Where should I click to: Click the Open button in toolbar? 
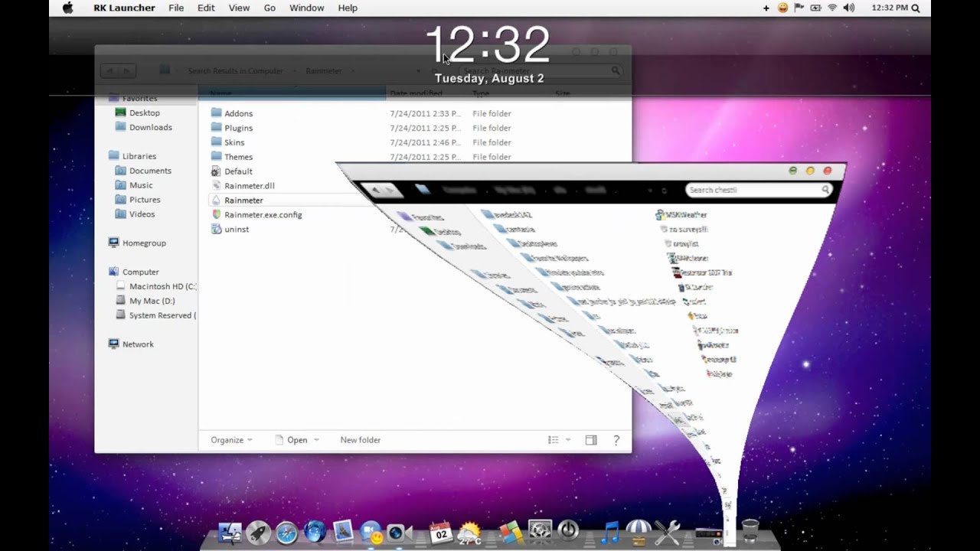click(x=291, y=440)
